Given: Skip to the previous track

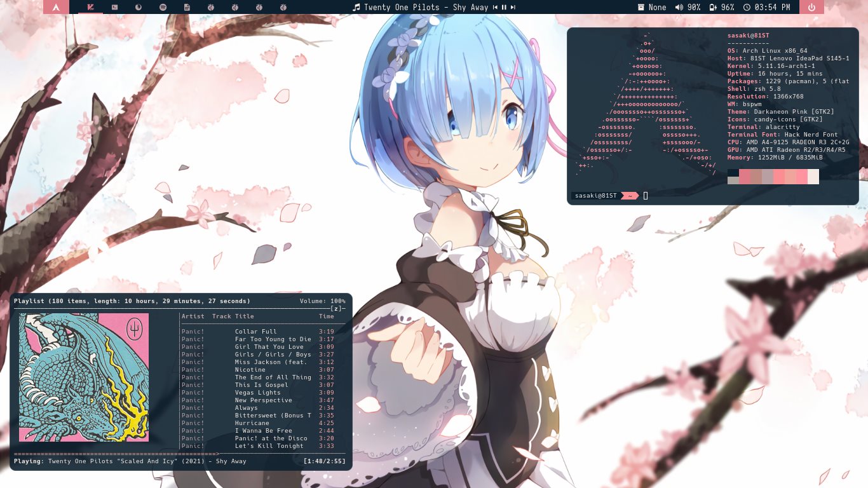Looking at the screenshot, I should (x=495, y=7).
